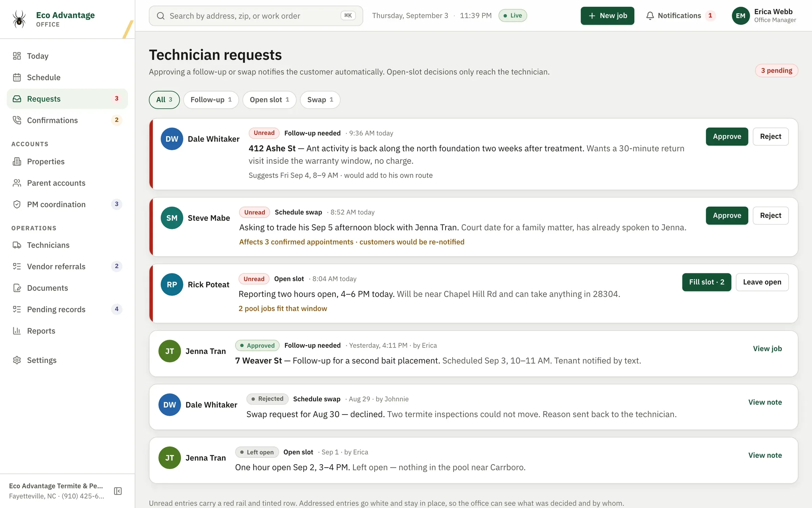Click the Live status indicator
The height and width of the screenshot is (508, 812).
point(513,16)
